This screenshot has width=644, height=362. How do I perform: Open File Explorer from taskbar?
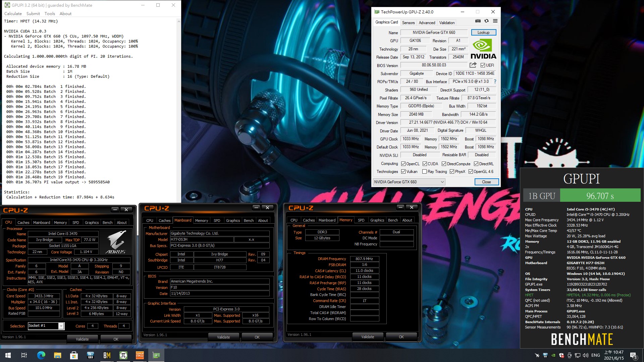(57, 355)
